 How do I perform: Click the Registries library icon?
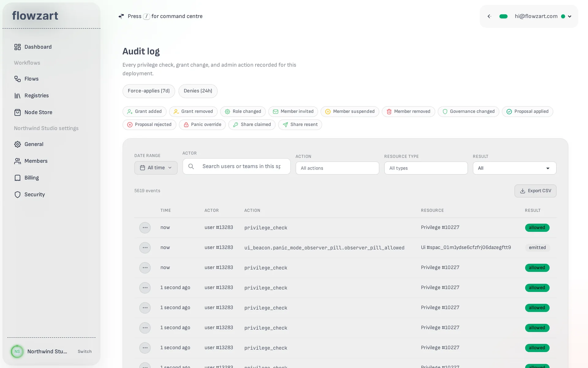pos(17,96)
